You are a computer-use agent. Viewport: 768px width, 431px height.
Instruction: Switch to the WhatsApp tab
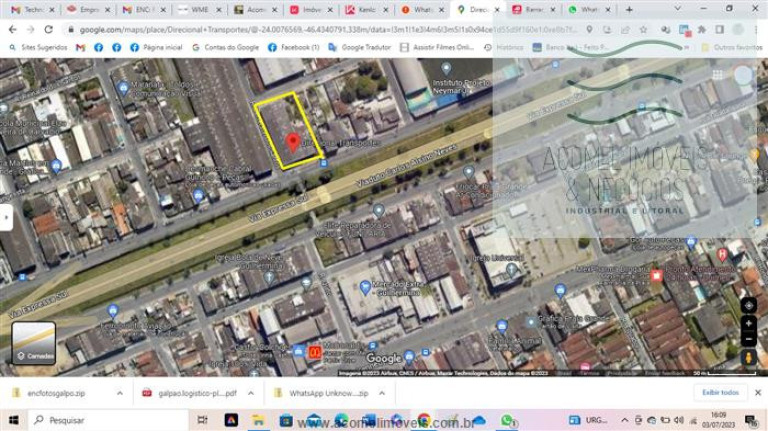click(x=589, y=9)
